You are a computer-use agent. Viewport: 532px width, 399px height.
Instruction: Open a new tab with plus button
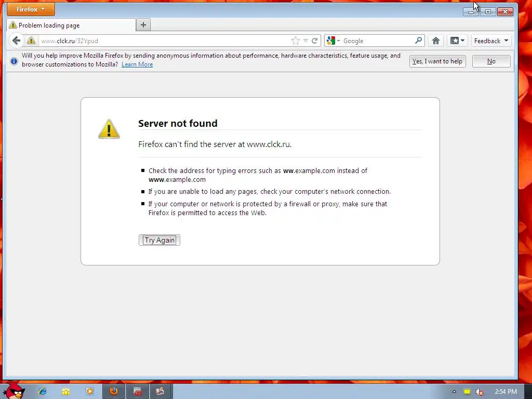(143, 25)
